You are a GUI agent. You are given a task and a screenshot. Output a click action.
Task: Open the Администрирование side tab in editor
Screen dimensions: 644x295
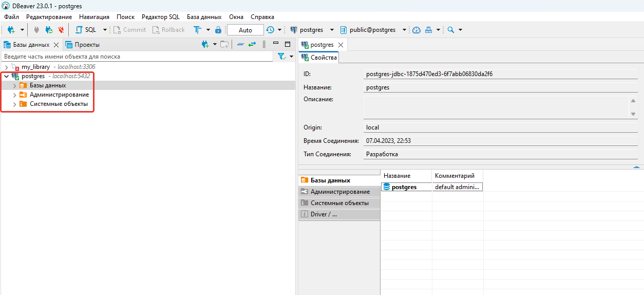pyautogui.click(x=339, y=192)
